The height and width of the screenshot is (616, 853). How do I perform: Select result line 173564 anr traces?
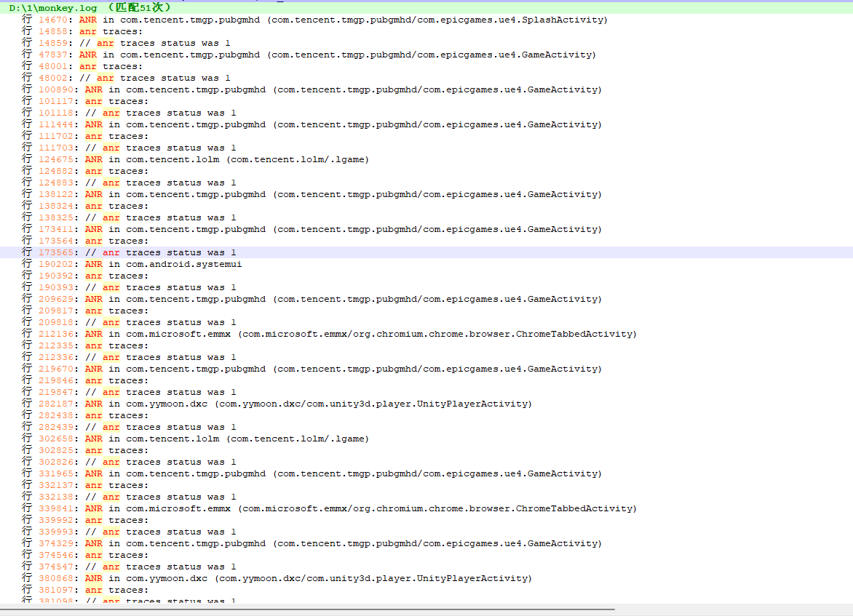426,241
